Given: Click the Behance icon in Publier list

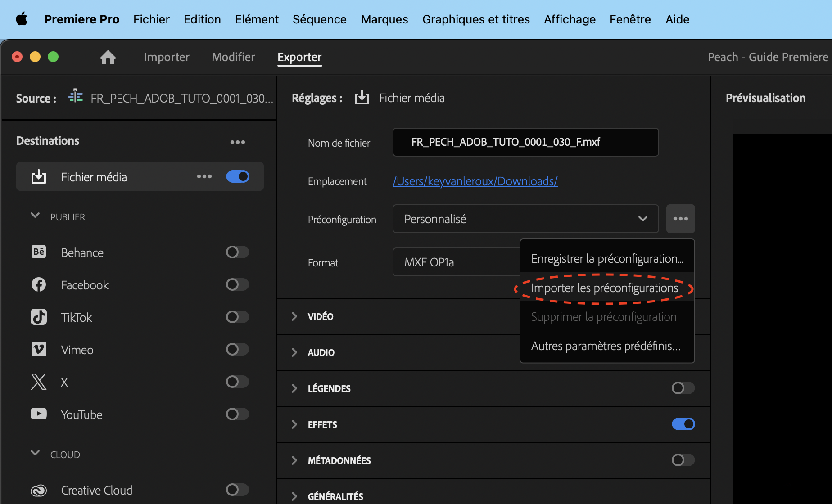Looking at the screenshot, I should [39, 252].
